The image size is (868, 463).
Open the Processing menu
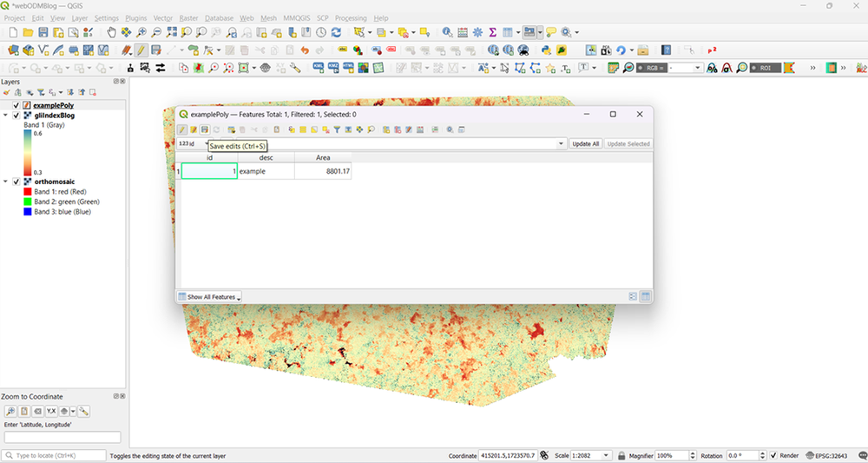[351, 17]
